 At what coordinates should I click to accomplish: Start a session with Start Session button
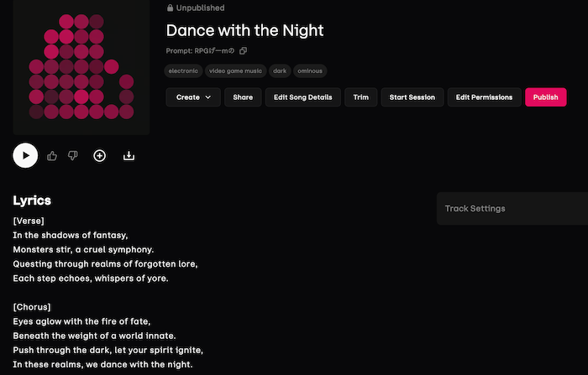(412, 97)
